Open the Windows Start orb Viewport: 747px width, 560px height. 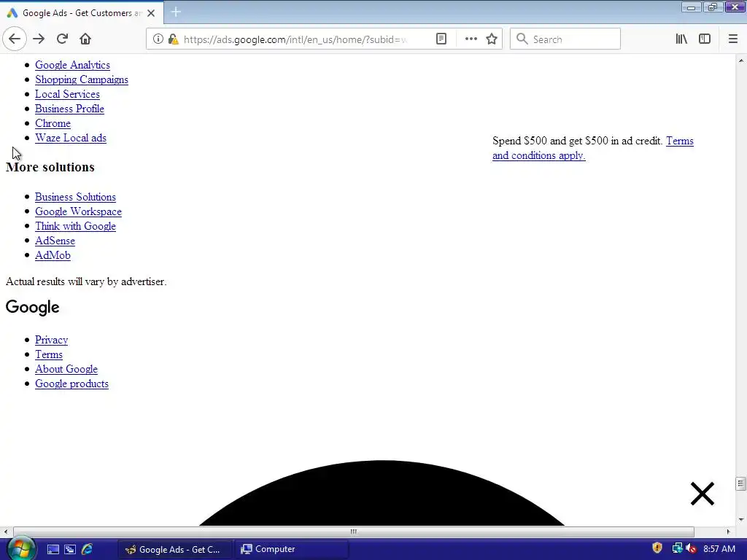(21, 548)
